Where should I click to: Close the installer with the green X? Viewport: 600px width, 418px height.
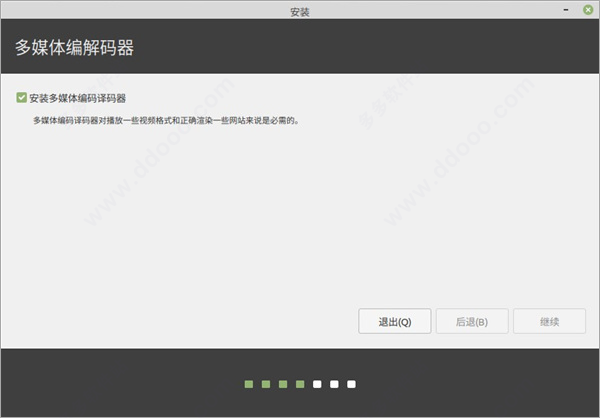588,10
